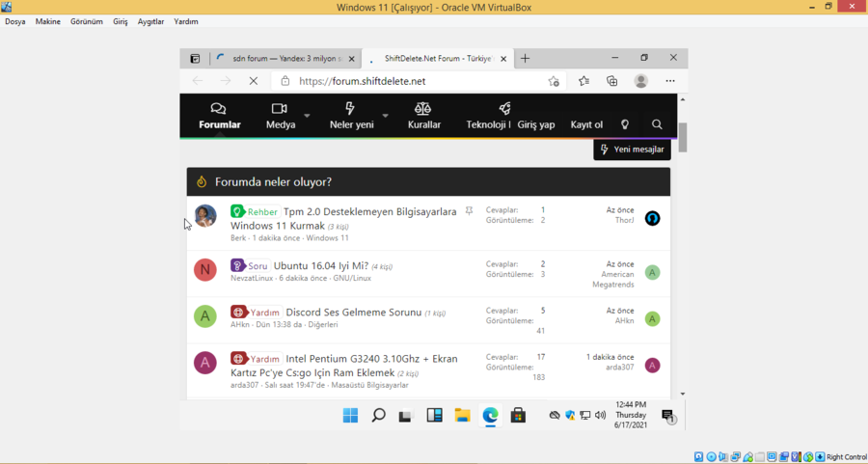Open a new Edge tab with plus button
Viewport: 868px width, 464px height.
[526, 58]
